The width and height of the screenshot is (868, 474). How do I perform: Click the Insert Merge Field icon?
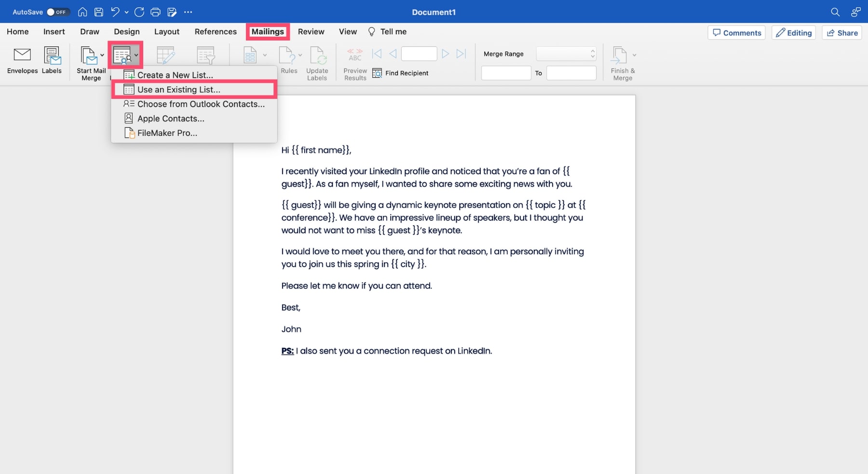[x=250, y=55]
